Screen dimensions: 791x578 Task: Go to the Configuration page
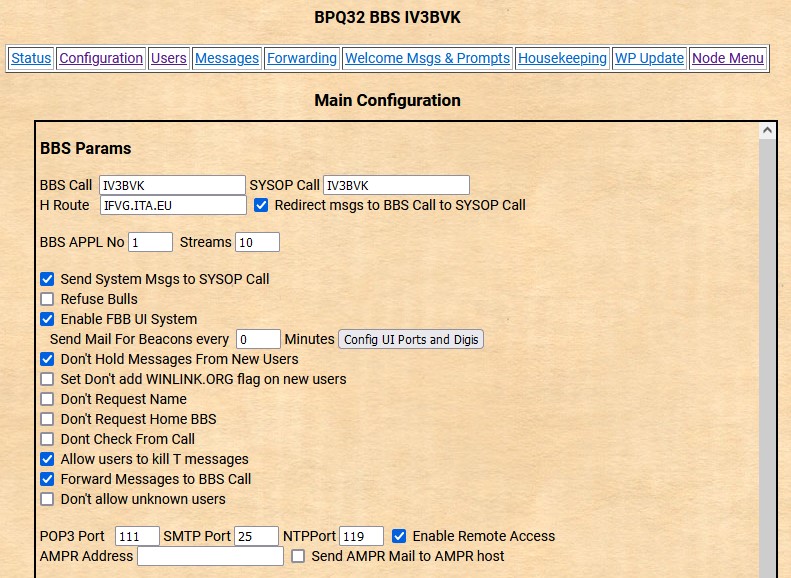click(x=101, y=58)
